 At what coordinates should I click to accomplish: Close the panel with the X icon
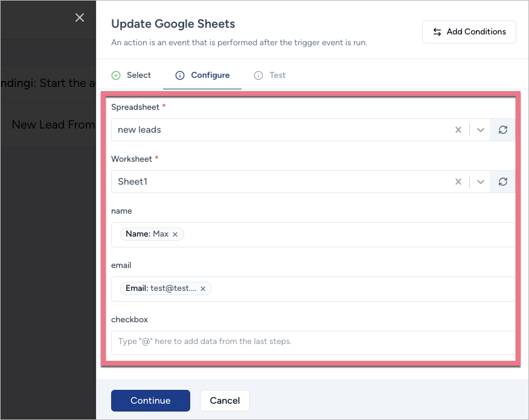(x=80, y=17)
